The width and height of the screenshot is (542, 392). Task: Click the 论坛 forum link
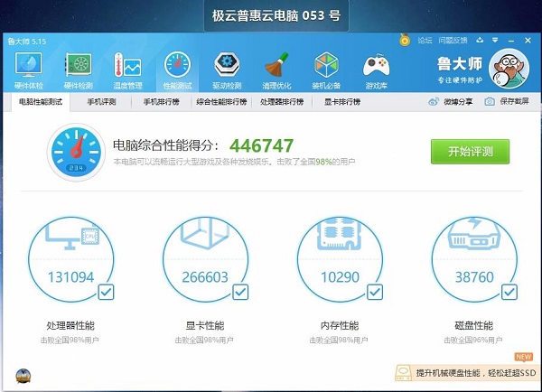425,41
